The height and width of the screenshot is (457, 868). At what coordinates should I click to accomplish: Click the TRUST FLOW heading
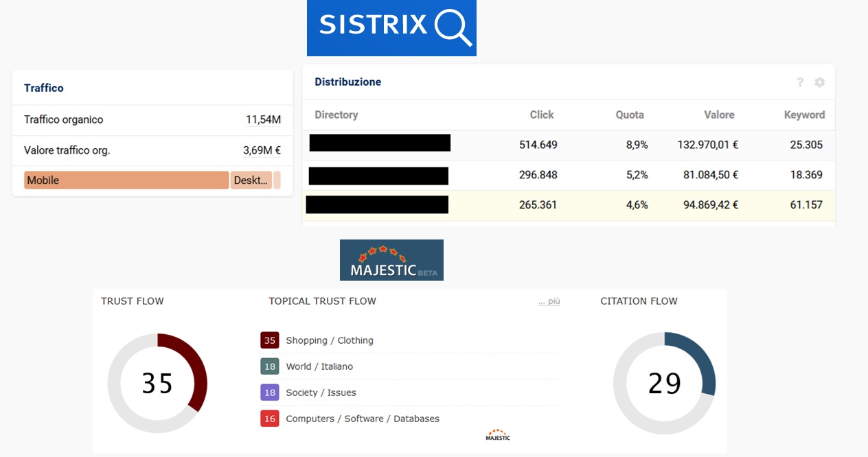point(133,301)
